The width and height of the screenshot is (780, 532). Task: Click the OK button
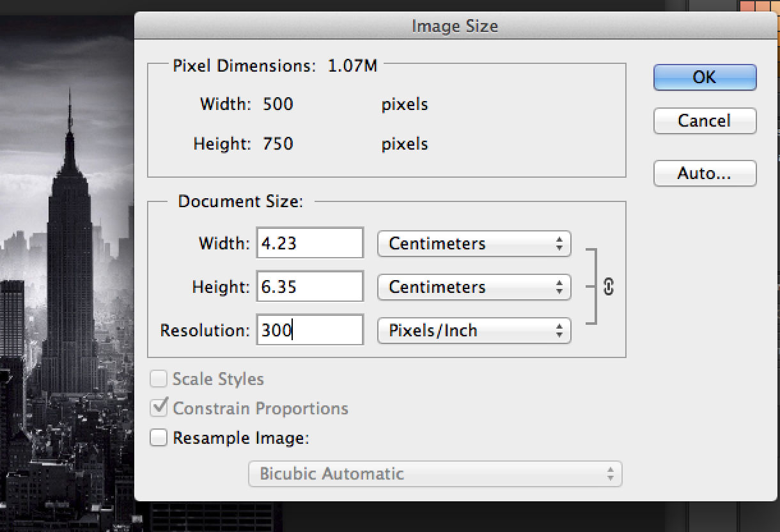point(704,77)
